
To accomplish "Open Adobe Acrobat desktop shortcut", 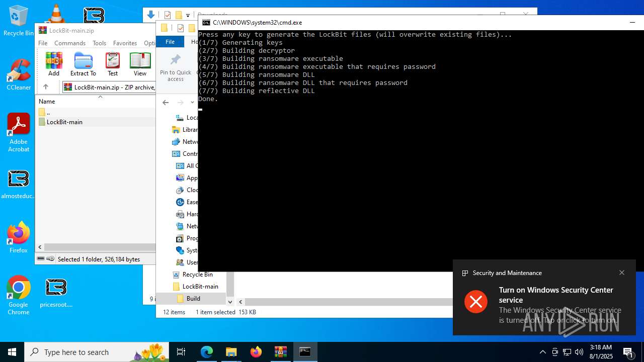I will [19, 133].
